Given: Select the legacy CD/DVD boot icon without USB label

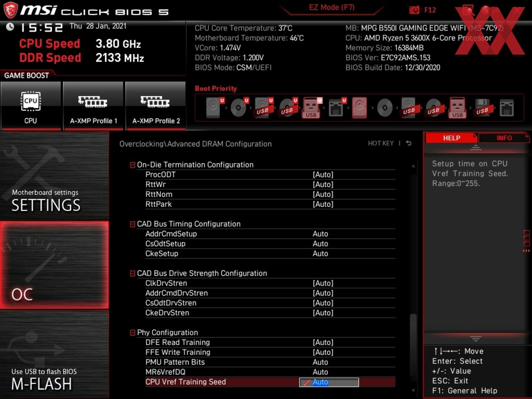Looking at the screenshot, I should (385, 108).
